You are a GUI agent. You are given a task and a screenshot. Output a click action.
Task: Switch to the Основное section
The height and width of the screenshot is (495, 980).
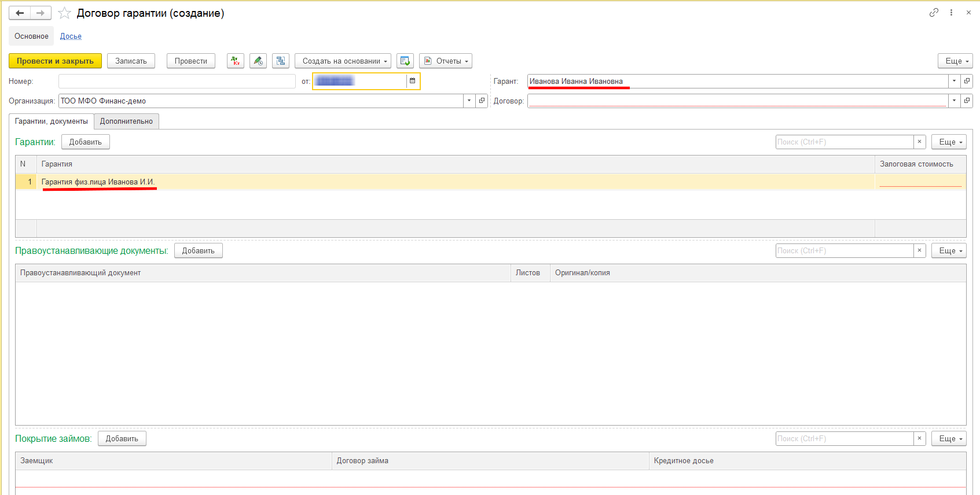pos(31,36)
